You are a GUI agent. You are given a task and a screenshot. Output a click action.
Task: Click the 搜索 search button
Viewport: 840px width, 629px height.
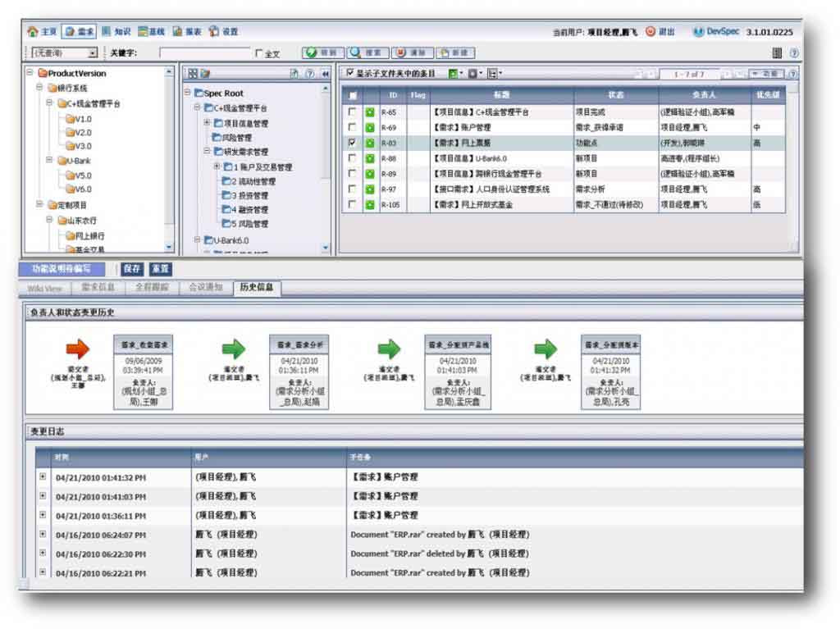366,53
